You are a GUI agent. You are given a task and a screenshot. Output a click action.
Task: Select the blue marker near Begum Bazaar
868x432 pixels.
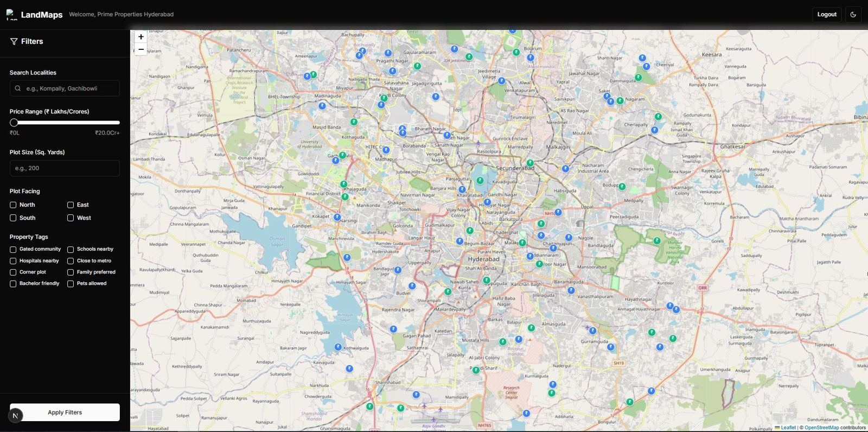tap(459, 241)
